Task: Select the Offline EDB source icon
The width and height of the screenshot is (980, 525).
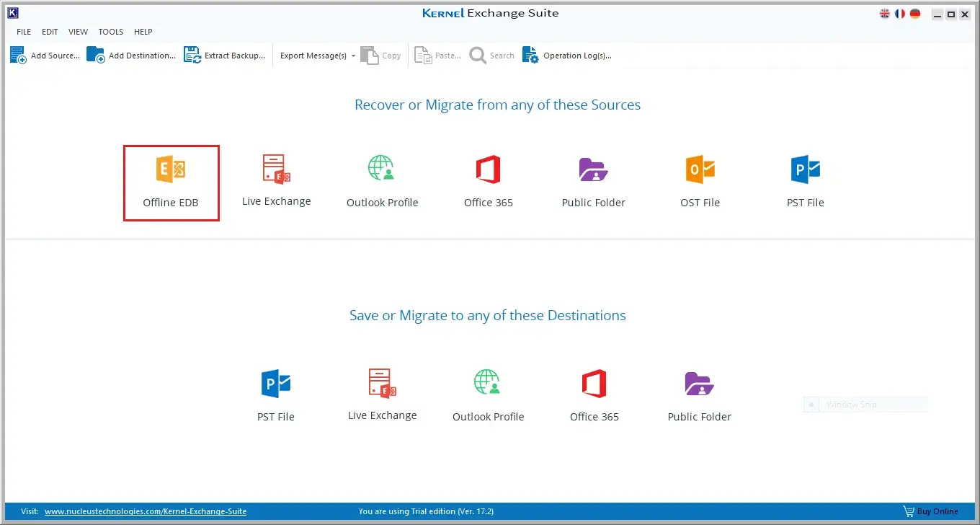Action: coord(171,183)
